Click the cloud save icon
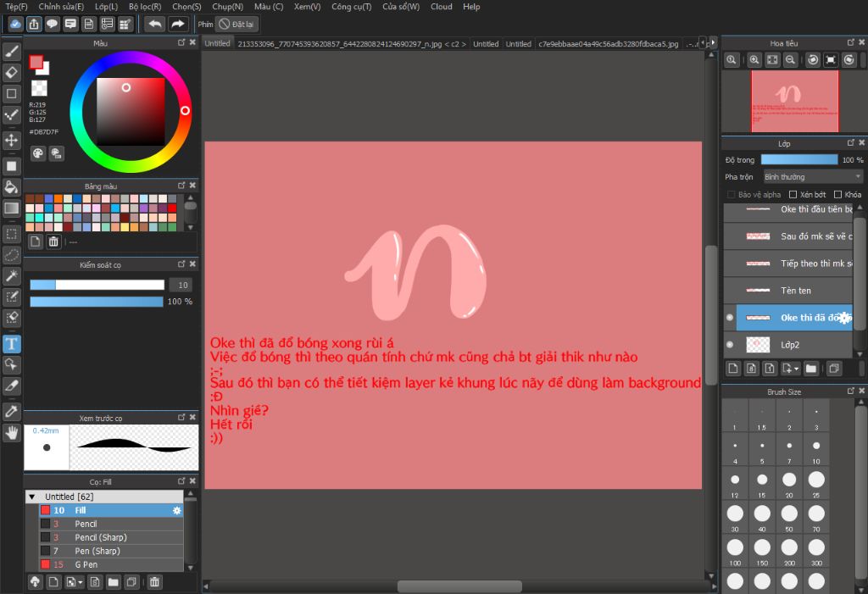868x594 pixels. click(x=15, y=24)
